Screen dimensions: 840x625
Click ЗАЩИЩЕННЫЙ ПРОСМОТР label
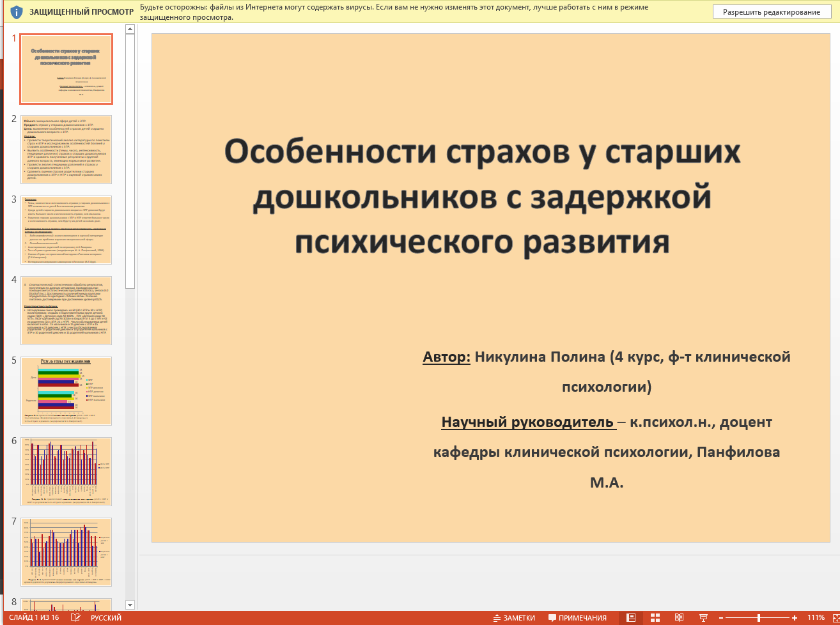[81, 12]
